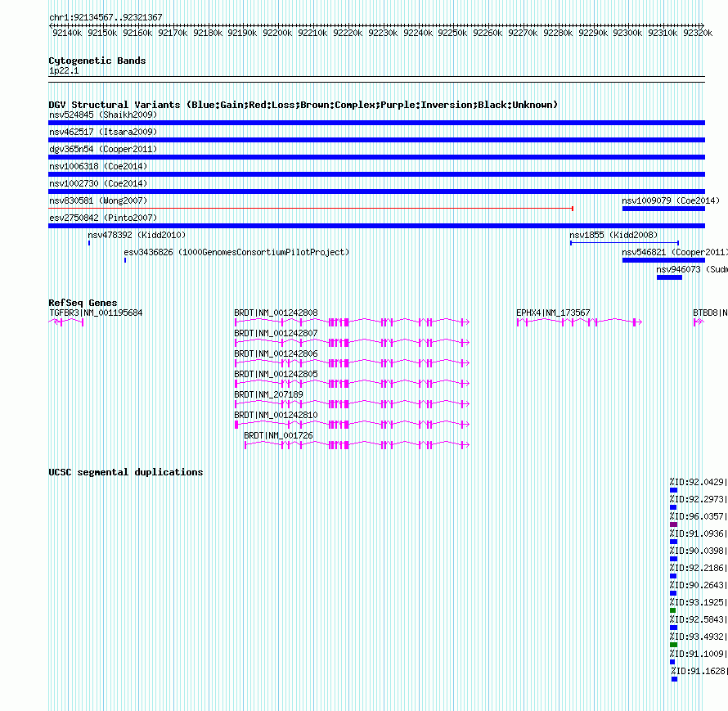Click the BRDT|NM_001242805 transcript label
Image resolution: width=728 pixels, height=711 pixels.
coord(276,374)
